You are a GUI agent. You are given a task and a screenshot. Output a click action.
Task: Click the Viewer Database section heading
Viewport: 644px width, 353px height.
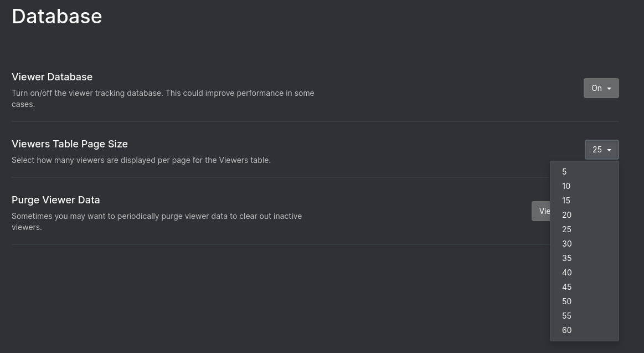click(x=51, y=76)
